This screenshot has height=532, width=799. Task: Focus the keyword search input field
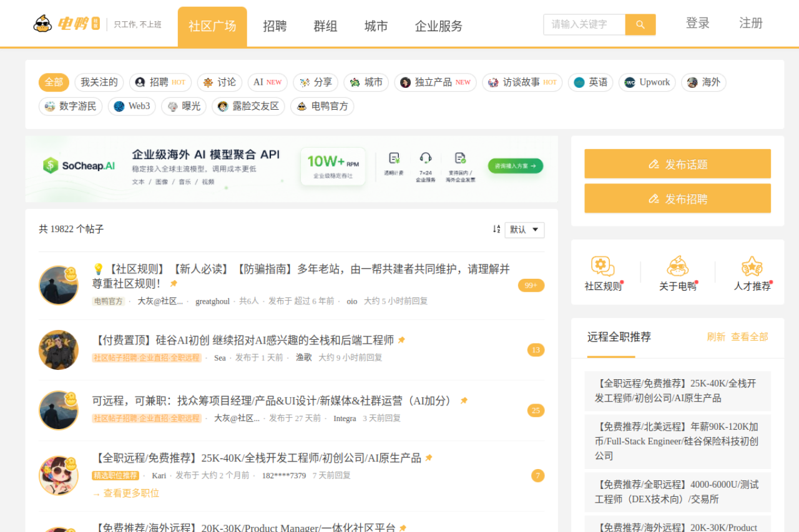pyautogui.click(x=584, y=24)
